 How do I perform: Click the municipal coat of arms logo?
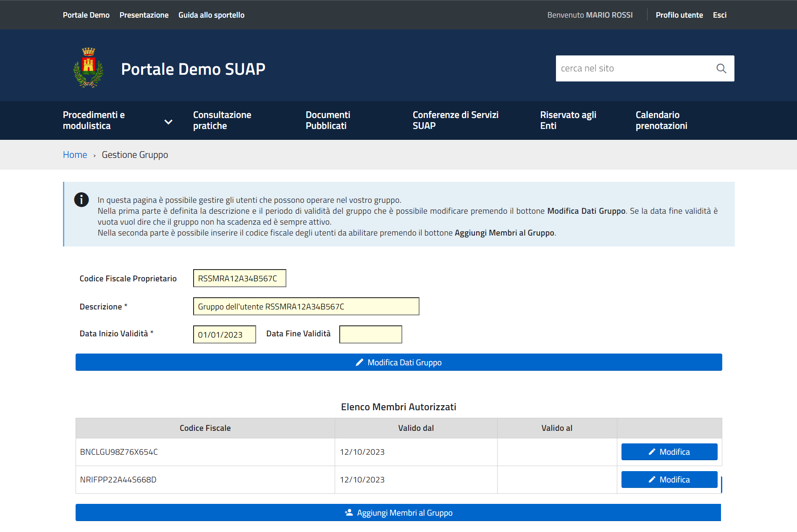click(x=88, y=68)
